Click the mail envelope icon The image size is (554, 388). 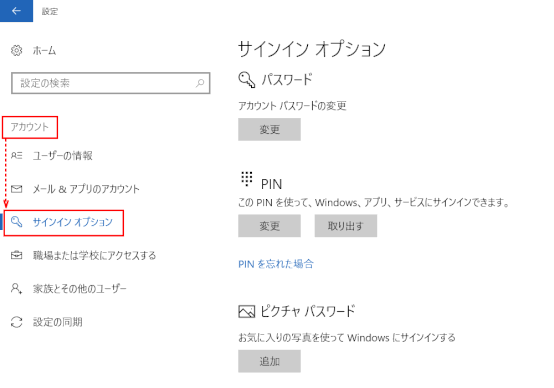[x=16, y=189]
